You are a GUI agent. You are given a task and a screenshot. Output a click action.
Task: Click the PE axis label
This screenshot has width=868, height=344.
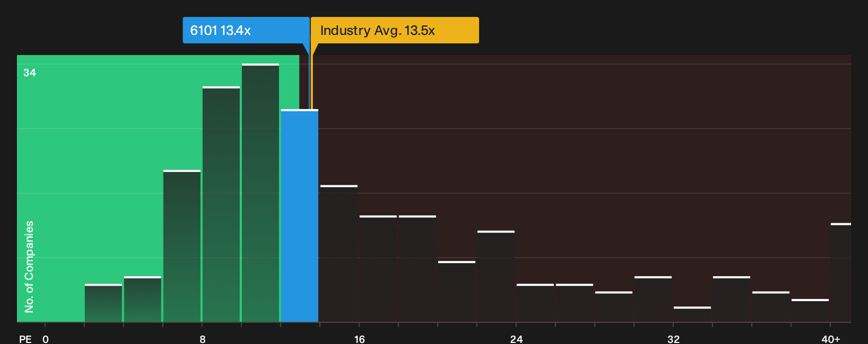pyautogui.click(x=25, y=339)
